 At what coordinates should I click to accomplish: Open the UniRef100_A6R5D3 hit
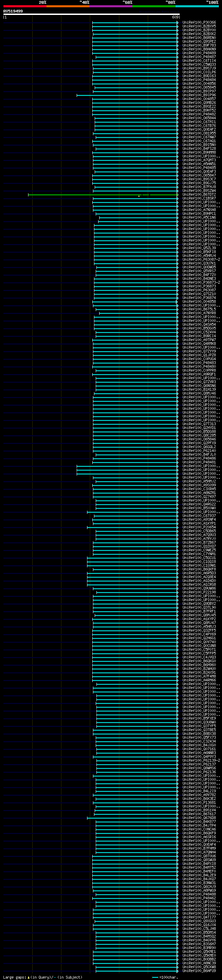pyautogui.click(x=199, y=573)
